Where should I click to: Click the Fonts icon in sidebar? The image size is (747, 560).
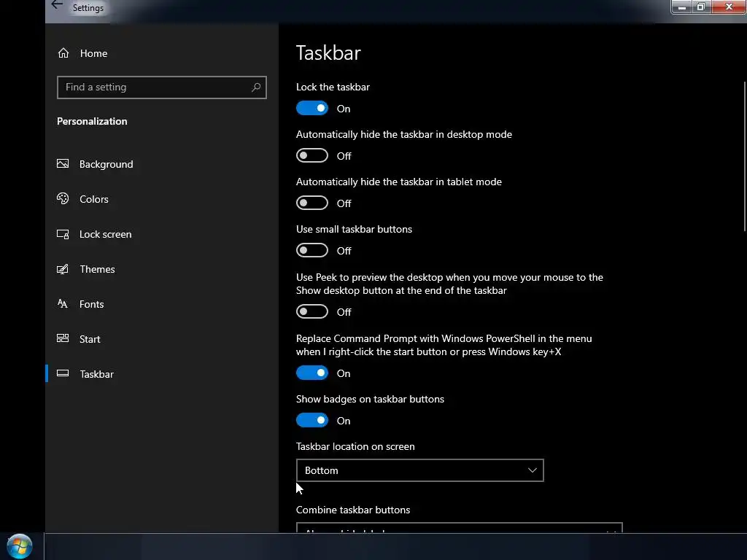(x=63, y=304)
